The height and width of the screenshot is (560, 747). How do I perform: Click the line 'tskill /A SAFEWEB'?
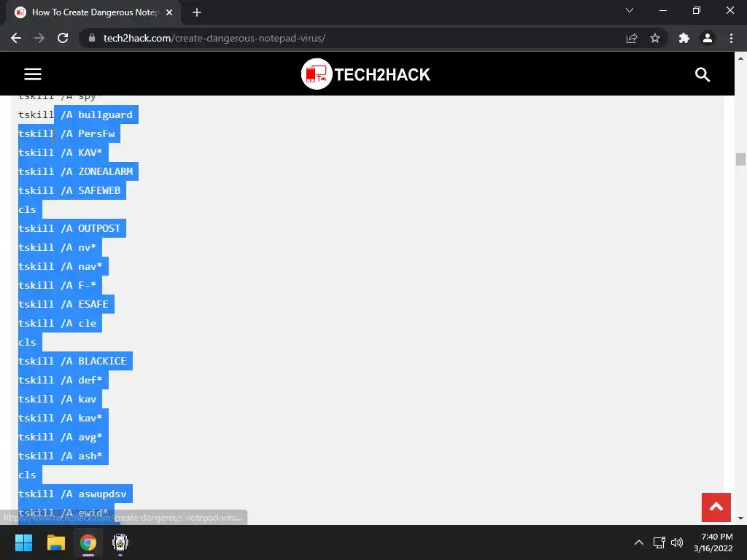69,190
